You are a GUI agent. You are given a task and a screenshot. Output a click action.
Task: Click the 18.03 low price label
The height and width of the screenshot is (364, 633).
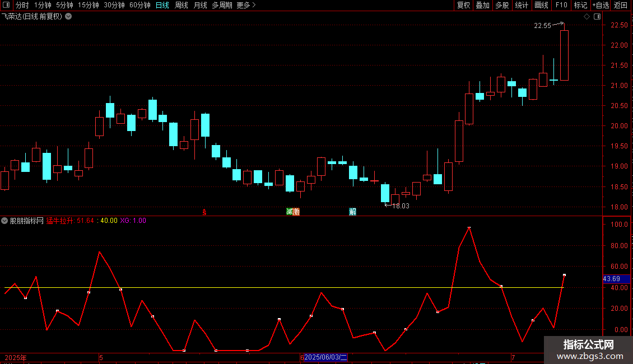point(401,206)
